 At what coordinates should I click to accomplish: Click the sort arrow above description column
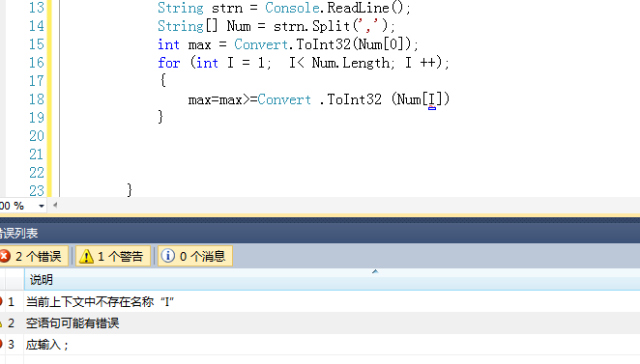point(375,271)
